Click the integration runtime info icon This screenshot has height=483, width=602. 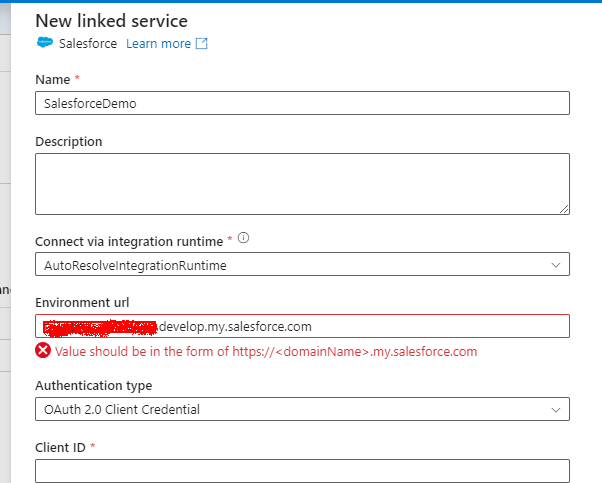pyautogui.click(x=243, y=238)
